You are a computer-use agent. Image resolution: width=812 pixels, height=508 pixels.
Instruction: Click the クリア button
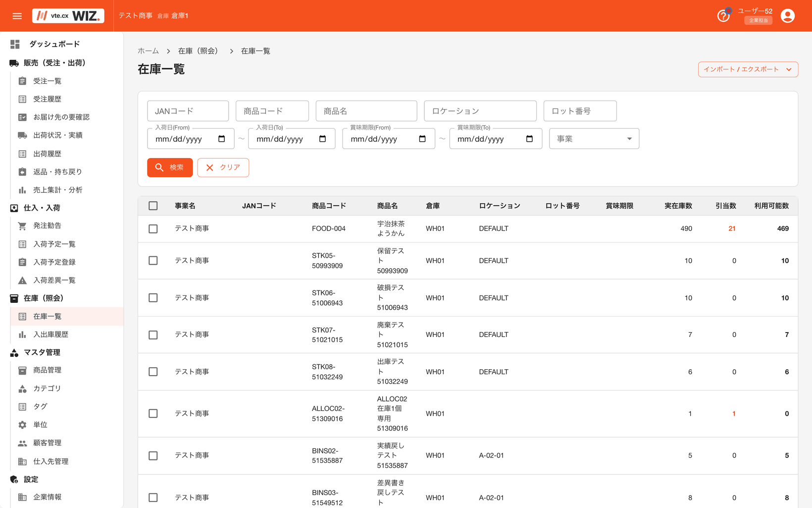pyautogui.click(x=223, y=168)
